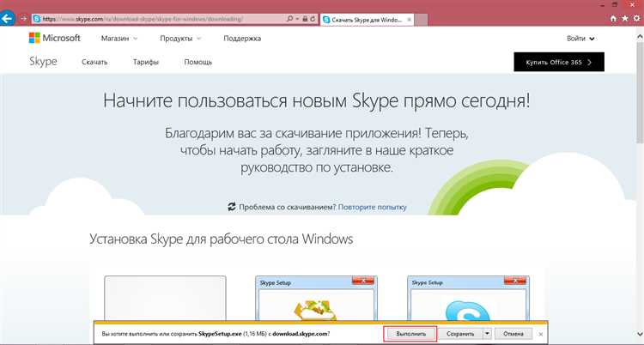Image resolution: width=644 pixels, height=345 pixels.
Task: Click the browser Forward arrow button
Action: point(23,19)
